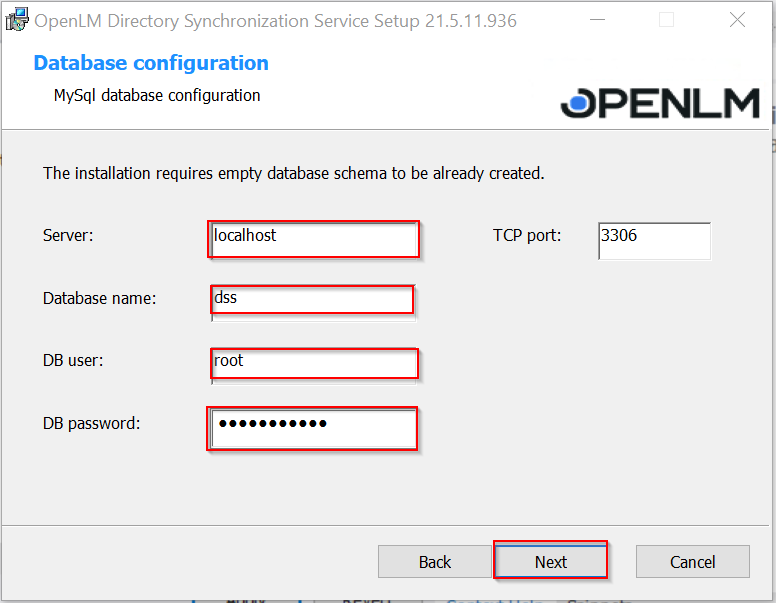Click the 'DB password:' label
The height and width of the screenshot is (603, 776).
point(91,423)
